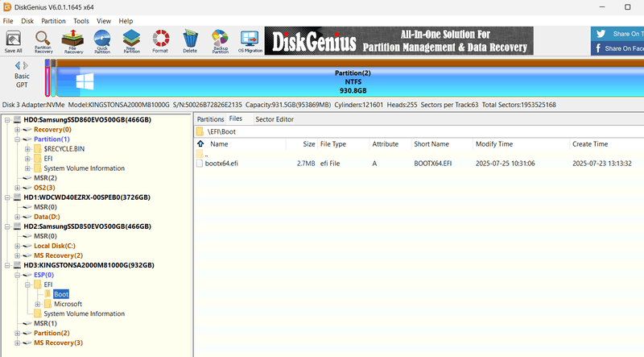Click the BOOTX64.EFI short name cell
This screenshot has height=357, width=644.
[x=432, y=164]
